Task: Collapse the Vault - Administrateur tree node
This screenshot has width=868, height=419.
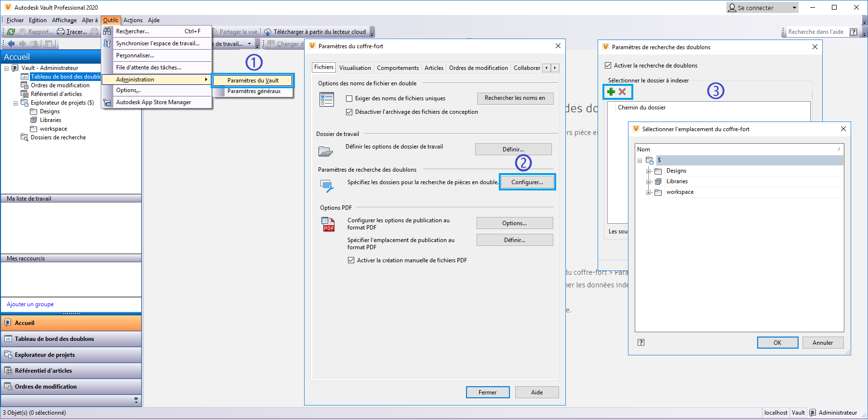Action: 7,68
